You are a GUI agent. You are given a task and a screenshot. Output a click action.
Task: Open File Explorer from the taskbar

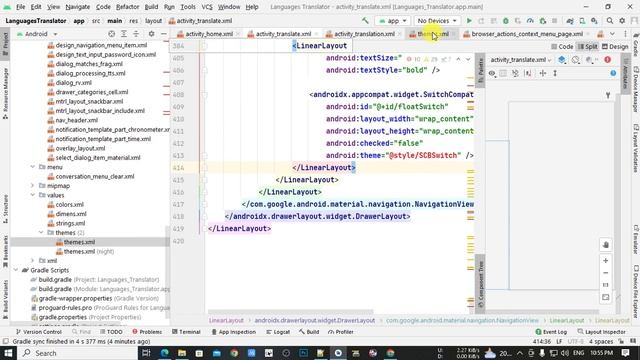pyautogui.click(x=182, y=353)
